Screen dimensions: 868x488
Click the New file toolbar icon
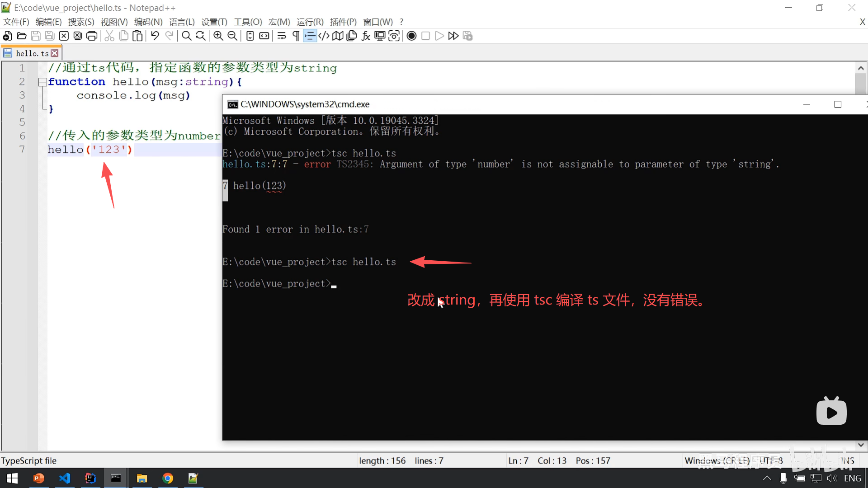pyautogui.click(x=7, y=36)
